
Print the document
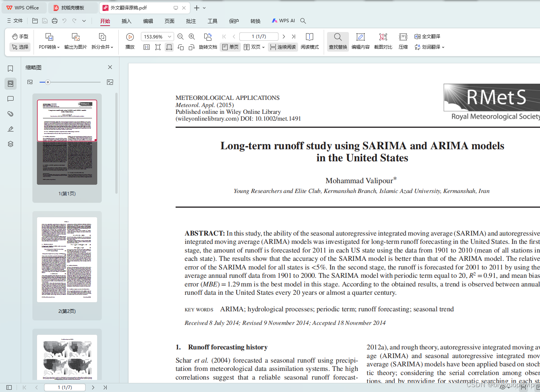tap(55, 21)
